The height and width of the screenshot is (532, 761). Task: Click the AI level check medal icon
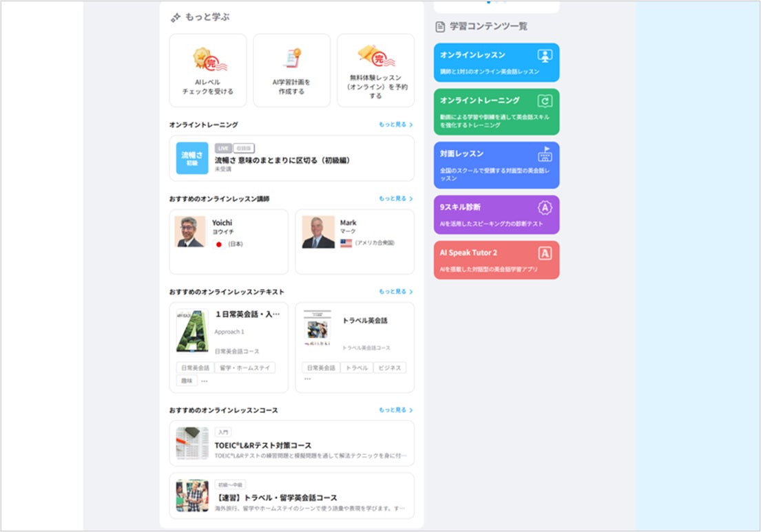(209, 60)
